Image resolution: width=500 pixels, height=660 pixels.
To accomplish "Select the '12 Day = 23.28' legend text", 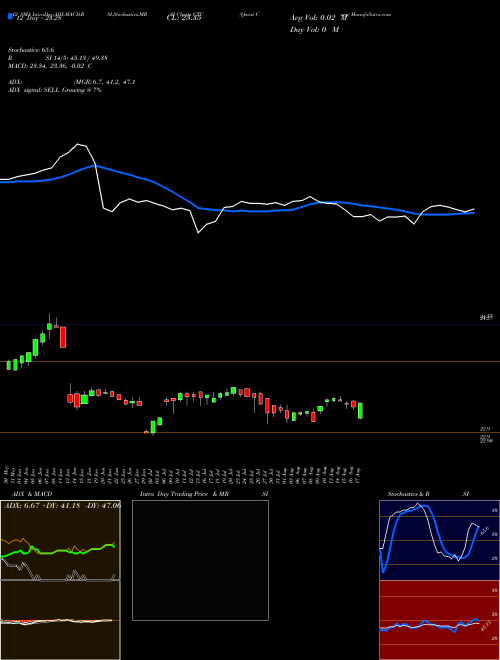I will 39,19.
